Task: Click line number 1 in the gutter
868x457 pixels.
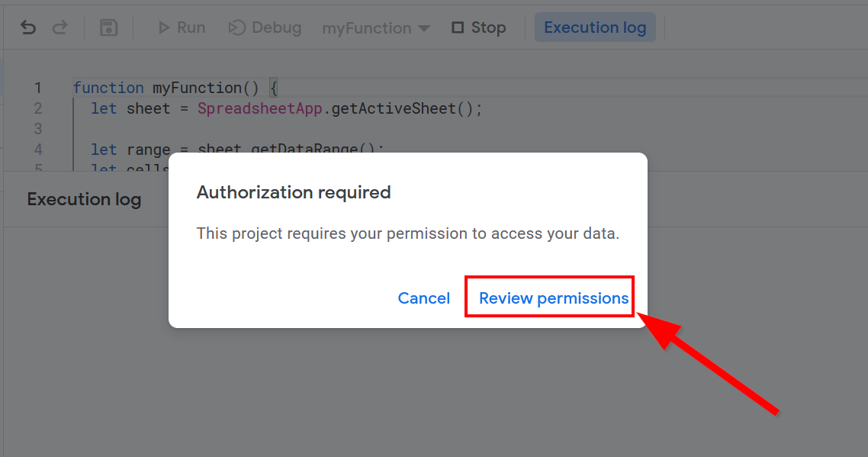Action: point(38,88)
